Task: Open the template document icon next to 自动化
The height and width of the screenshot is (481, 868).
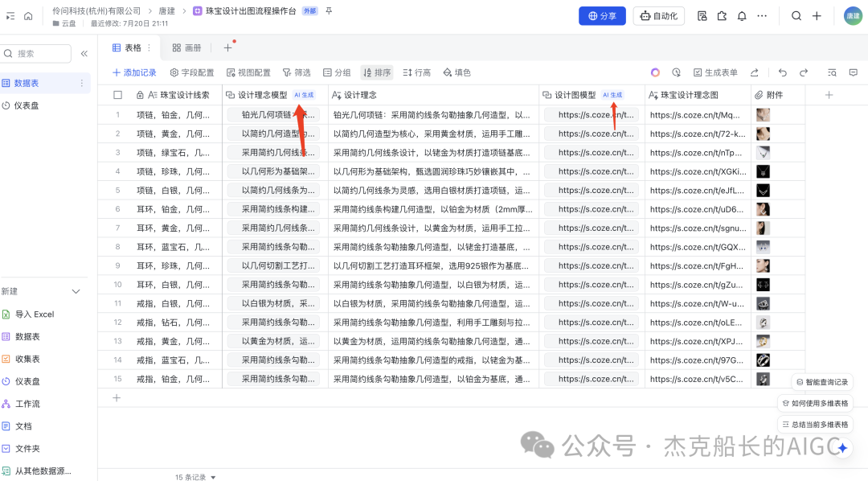Action: coord(702,16)
